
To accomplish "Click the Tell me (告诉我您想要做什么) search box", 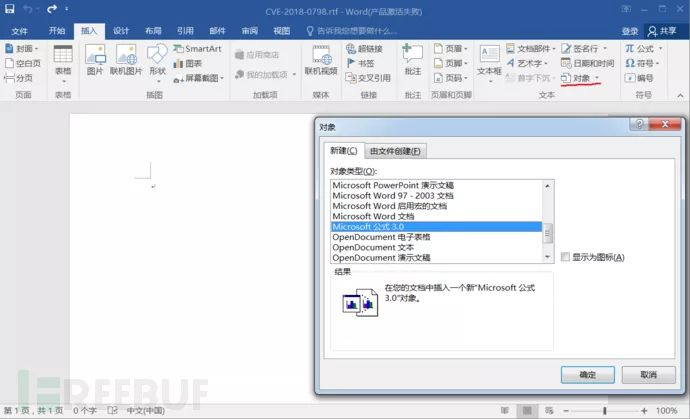I will coord(352,31).
